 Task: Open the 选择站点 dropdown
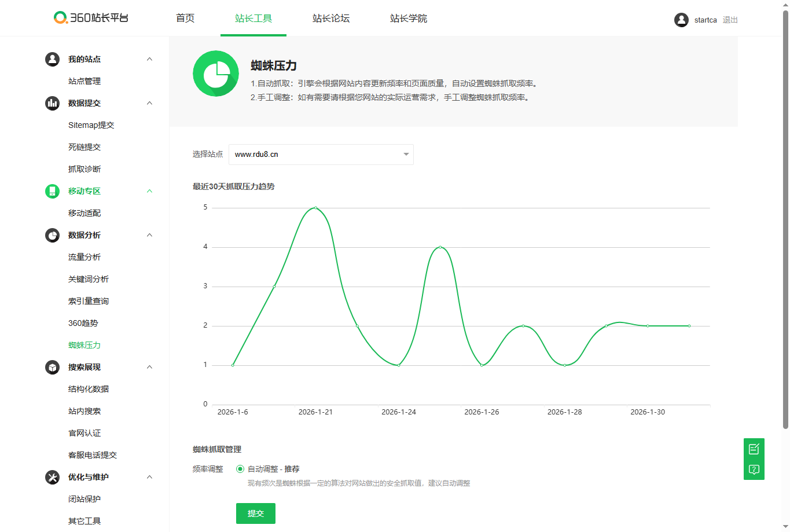pos(321,155)
